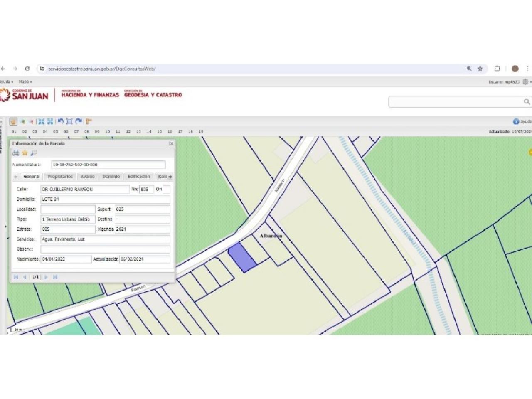Select the measure ruler tool
Image resolution: width=532 pixels, height=399 pixels.
coord(89,121)
